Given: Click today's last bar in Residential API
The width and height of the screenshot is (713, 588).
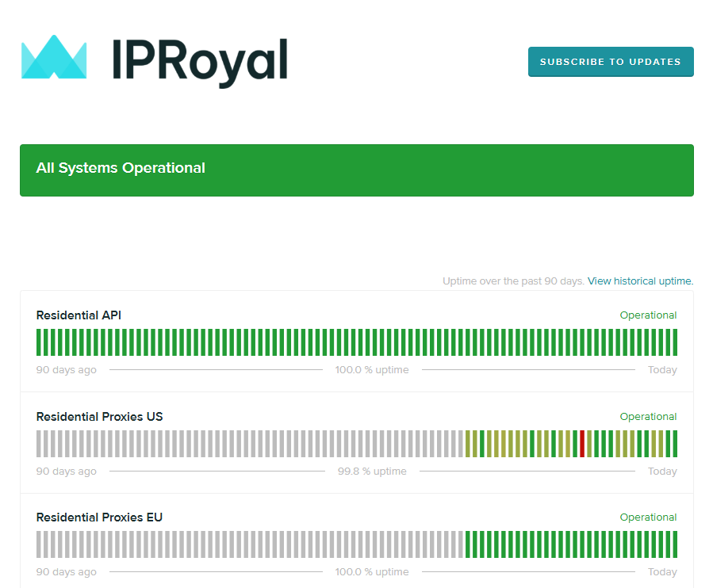Looking at the screenshot, I should click(675, 342).
